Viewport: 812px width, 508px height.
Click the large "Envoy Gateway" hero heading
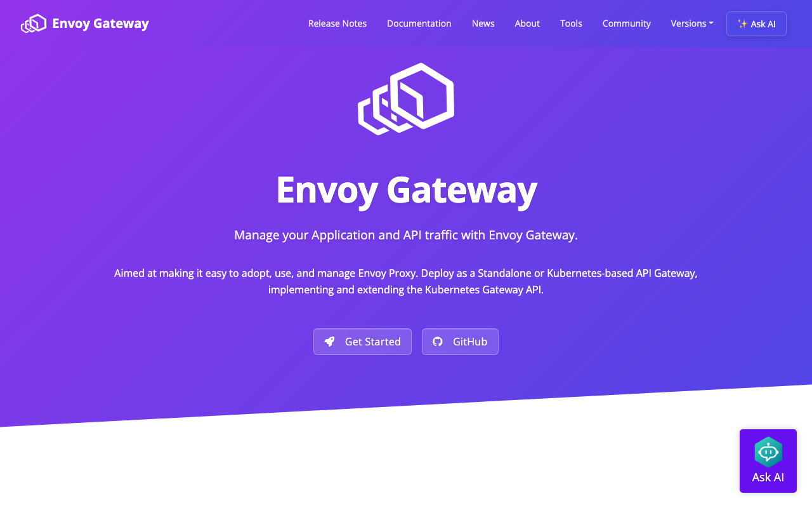406,189
